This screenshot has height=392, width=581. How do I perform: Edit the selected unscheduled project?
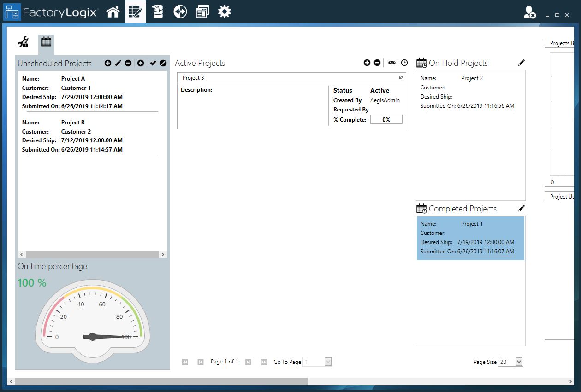[118, 63]
